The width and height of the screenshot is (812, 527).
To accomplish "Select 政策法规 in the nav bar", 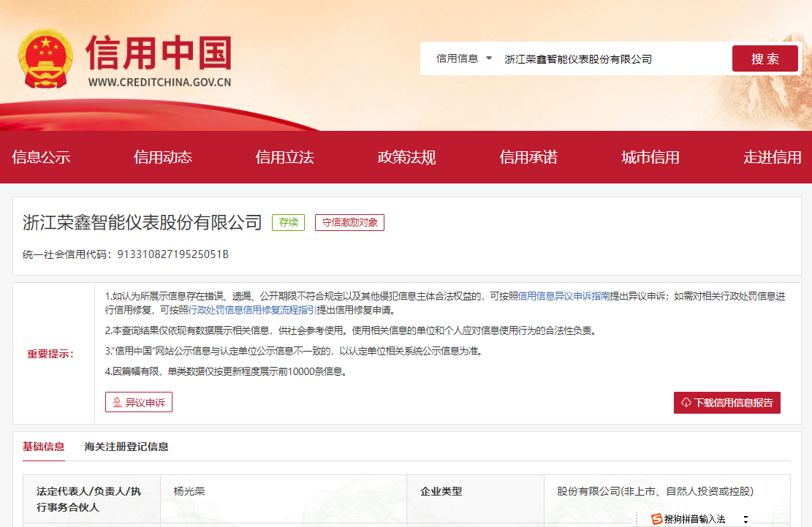I will click(406, 157).
